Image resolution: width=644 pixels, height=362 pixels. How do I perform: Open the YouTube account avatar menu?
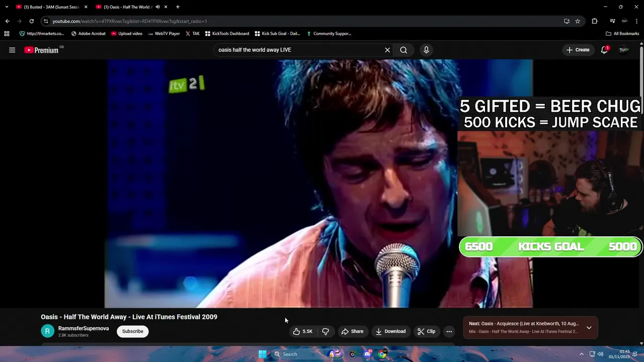(x=624, y=50)
